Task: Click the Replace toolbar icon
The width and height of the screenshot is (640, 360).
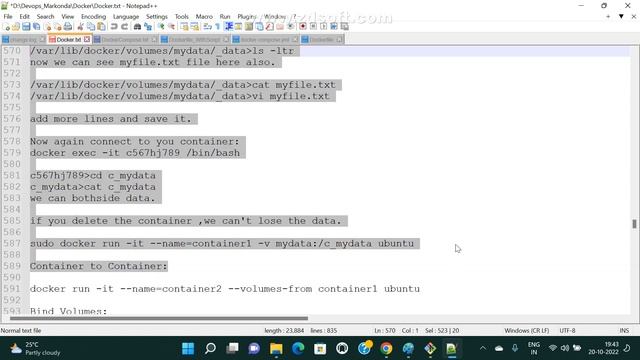Action: click(148, 27)
